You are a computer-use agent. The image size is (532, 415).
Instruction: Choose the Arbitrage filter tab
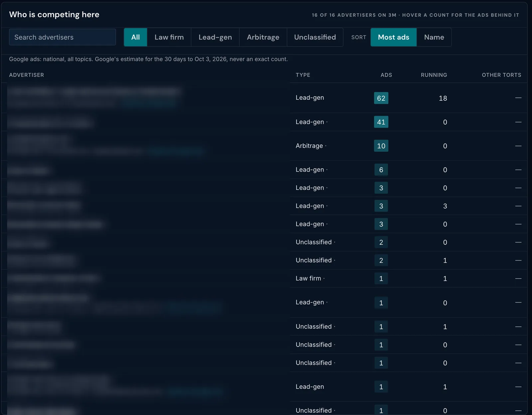263,37
